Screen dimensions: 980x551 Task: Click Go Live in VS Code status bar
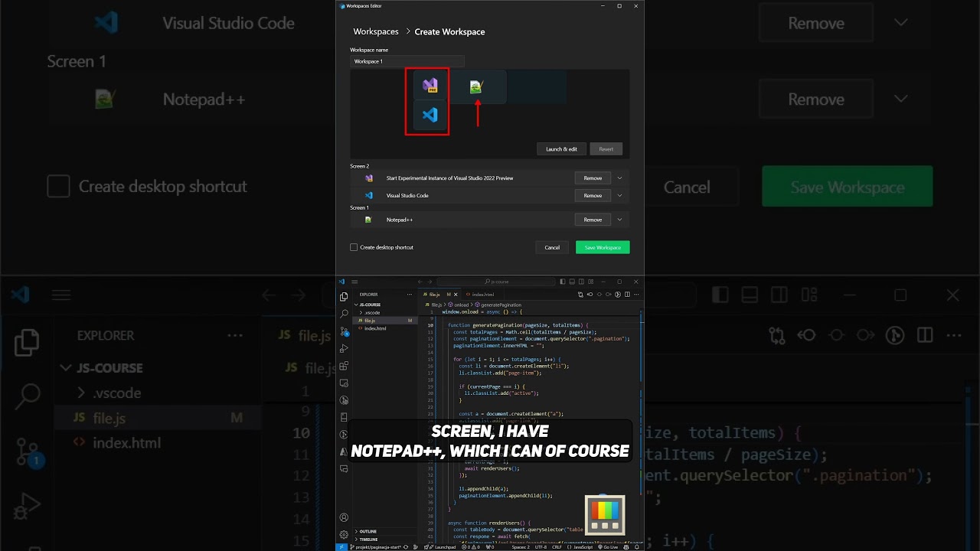click(608, 547)
